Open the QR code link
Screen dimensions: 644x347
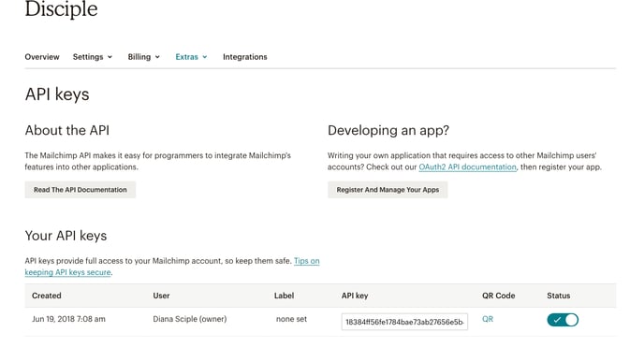[x=488, y=319]
